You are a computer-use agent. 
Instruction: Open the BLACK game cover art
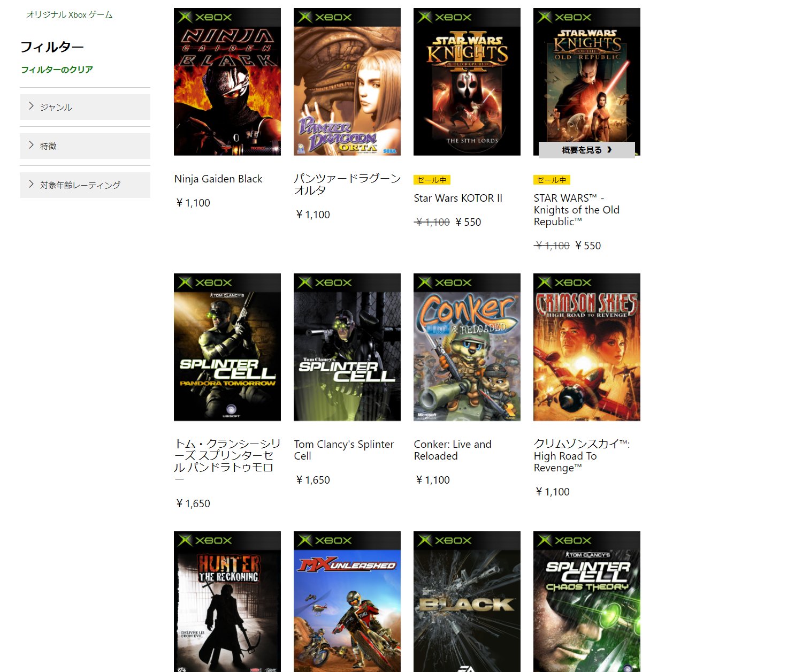point(467,601)
